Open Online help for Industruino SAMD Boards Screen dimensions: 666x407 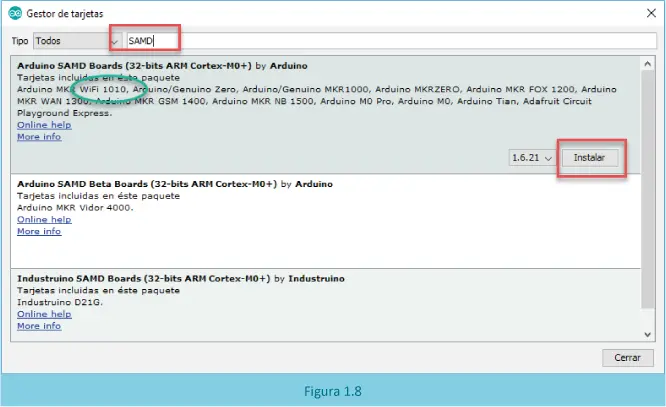pyautogui.click(x=44, y=314)
